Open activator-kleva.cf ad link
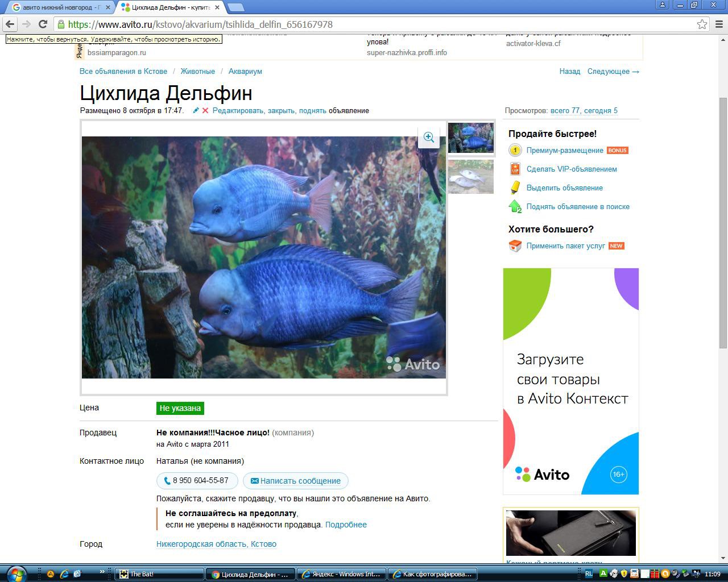Image resolution: width=728 pixels, height=582 pixels. point(533,43)
